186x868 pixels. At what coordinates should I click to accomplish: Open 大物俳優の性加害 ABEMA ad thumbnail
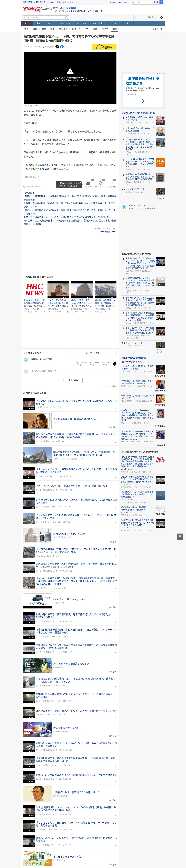coord(38,421)
